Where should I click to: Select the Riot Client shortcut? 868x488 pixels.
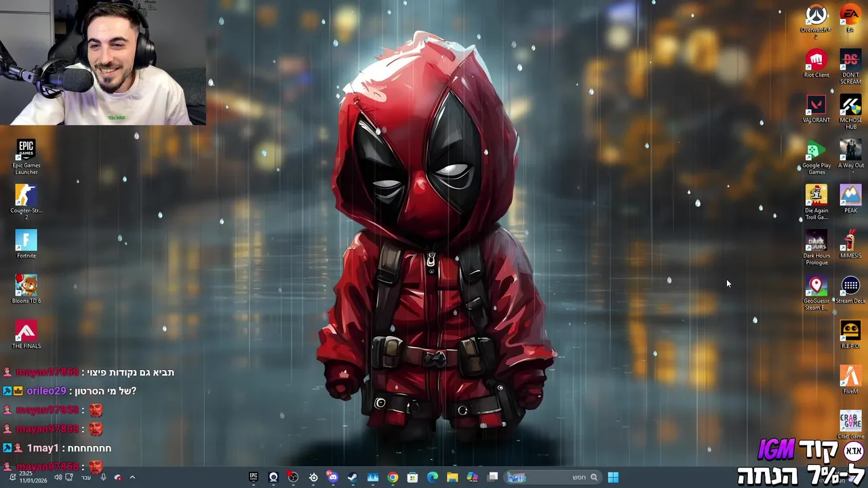816,64
